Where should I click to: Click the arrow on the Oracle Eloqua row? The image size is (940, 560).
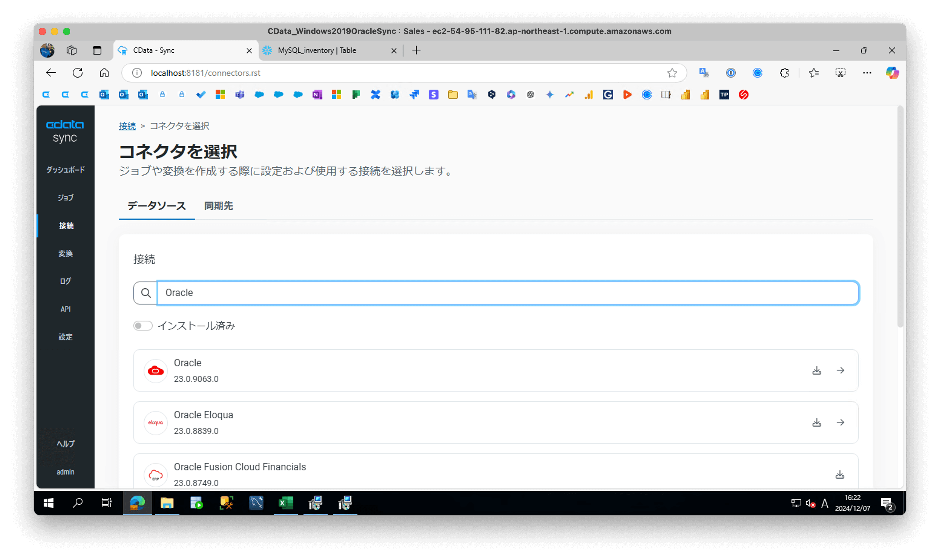pos(840,422)
